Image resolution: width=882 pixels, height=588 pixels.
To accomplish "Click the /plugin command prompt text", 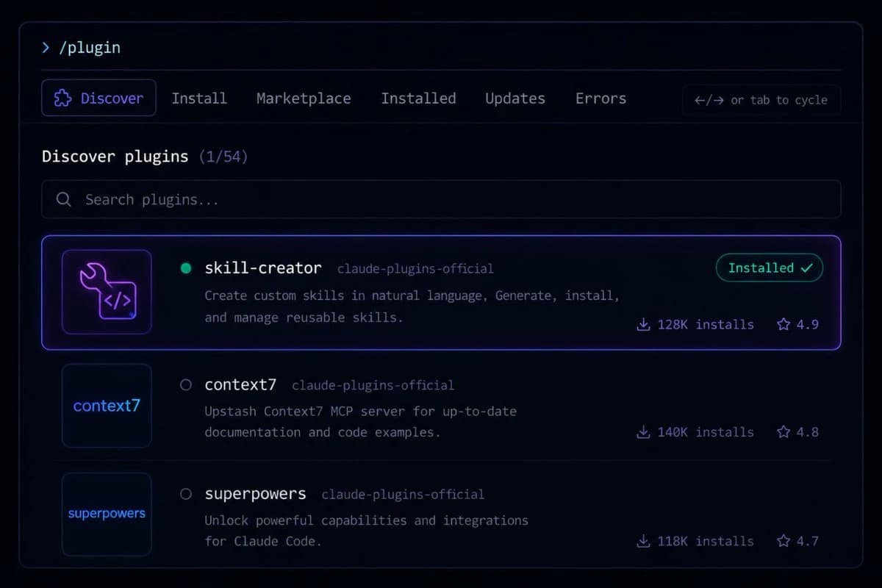I will click(90, 48).
